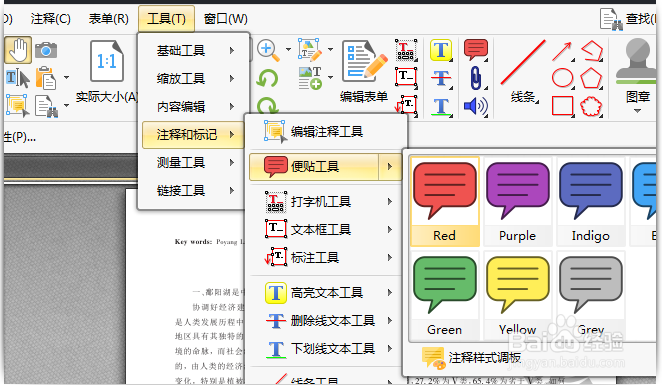This screenshot has width=662, height=385.
Task: Choose the Select Text tool
Action: pos(18,78)
